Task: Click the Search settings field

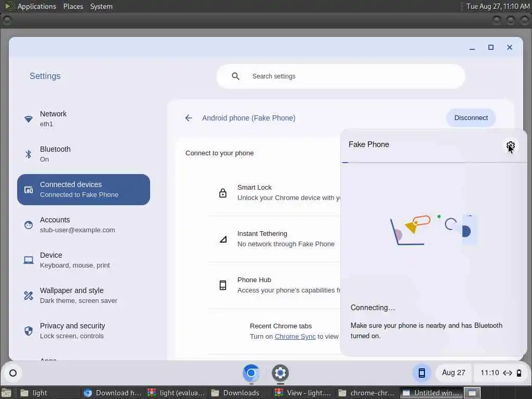Action: (x=341, y=76)
